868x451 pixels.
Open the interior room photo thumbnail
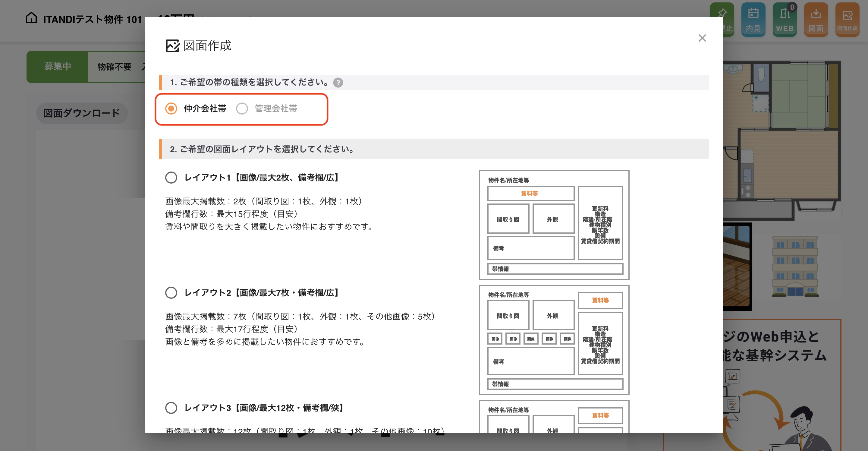pos(737,266)
